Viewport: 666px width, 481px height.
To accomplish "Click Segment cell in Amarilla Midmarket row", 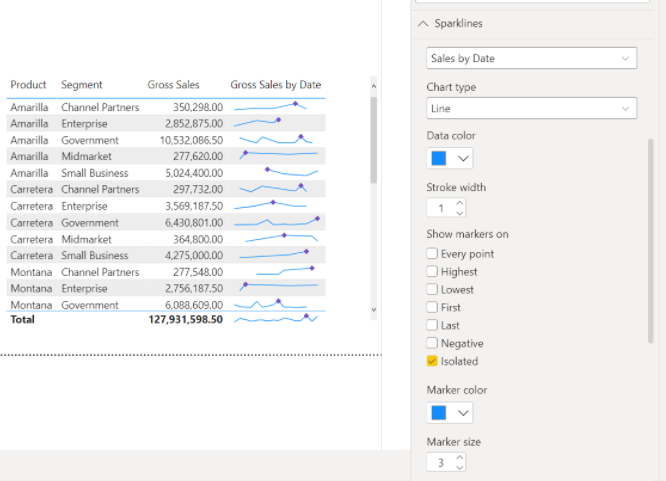I will pos(86,156).
